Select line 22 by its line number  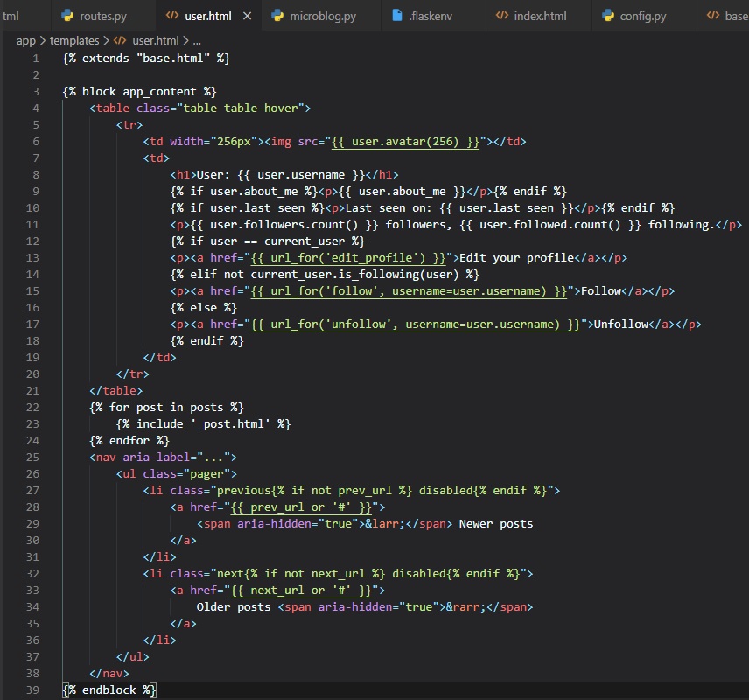point(33,407)
